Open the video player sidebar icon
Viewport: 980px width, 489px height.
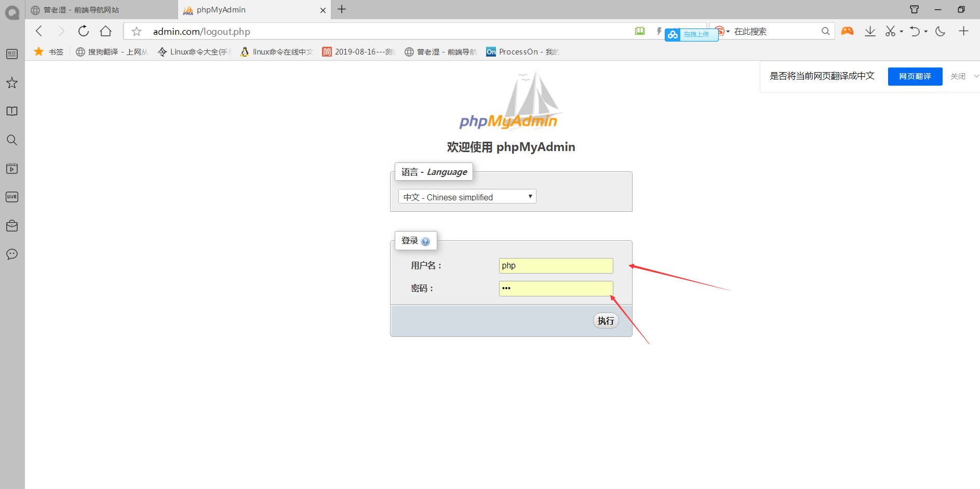pos(12,168)
